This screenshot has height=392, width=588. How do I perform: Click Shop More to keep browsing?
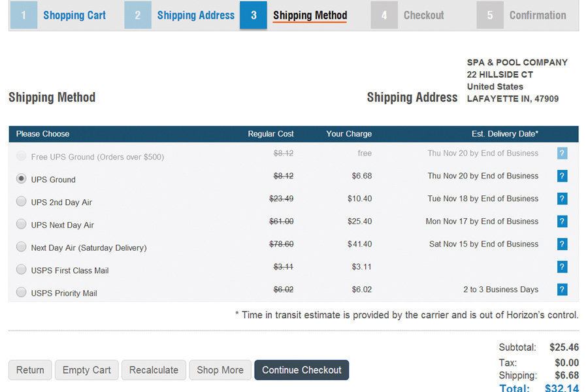point(220,370)
